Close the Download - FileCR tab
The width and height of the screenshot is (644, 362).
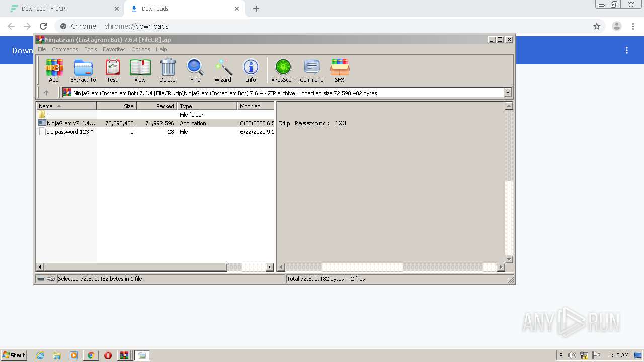[117, 9]
